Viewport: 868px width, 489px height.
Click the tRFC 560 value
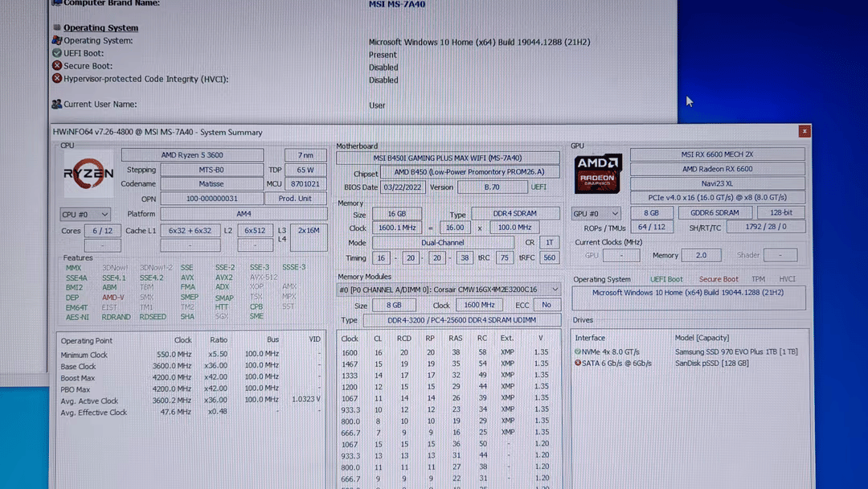549,257
